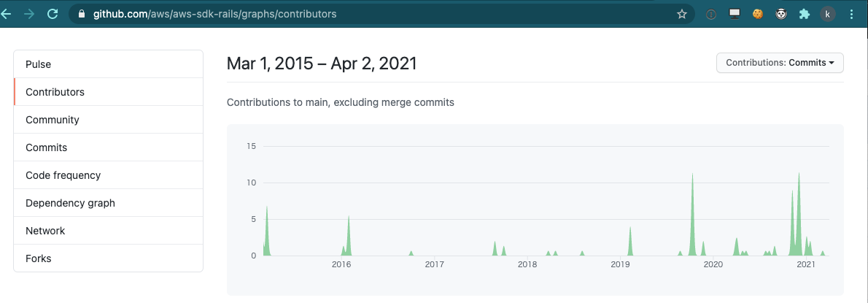Click the lock icon in the address bar

(82, 14)
